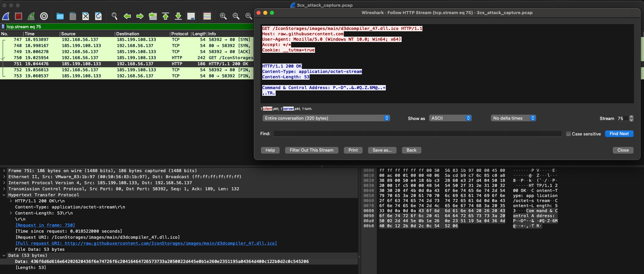This screenshot has width=644, height=274.
Task: Select File Data: 53 bytes line
Action: click(x=40, y=249)
